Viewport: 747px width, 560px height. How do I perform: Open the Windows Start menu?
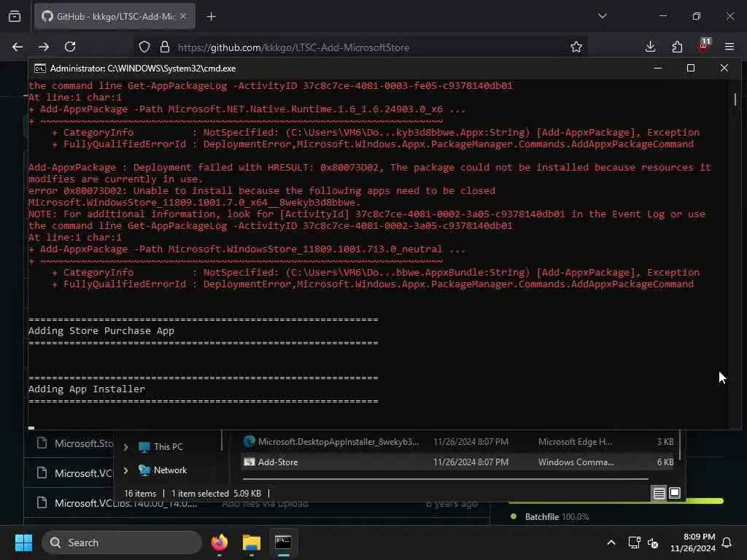point(23,542)
